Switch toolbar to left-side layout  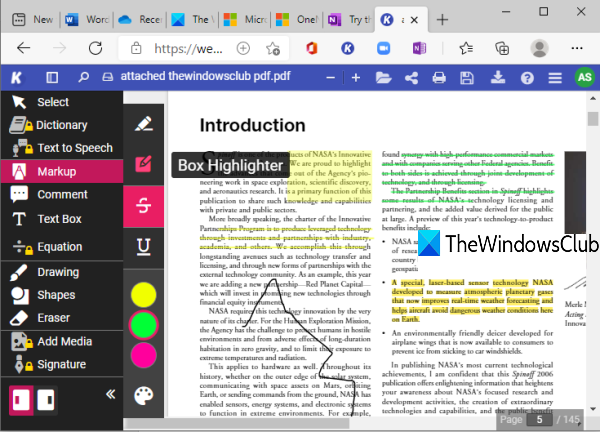pos(20,399)
